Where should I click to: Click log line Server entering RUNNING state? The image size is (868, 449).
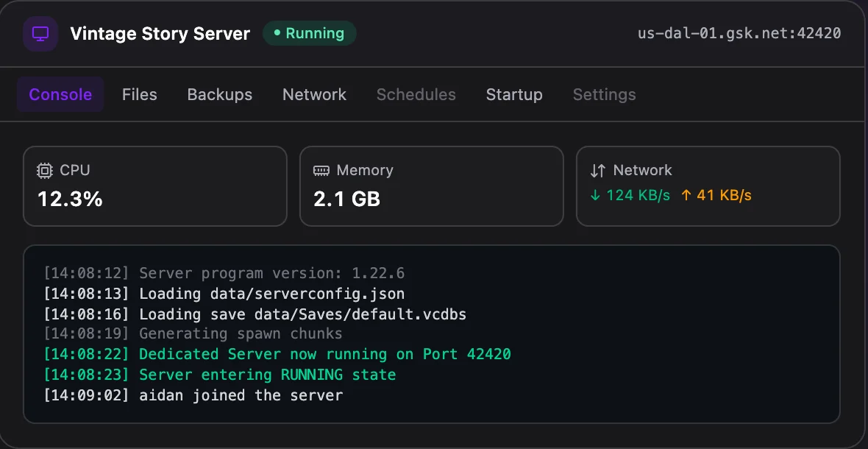(x=220, y=375)
